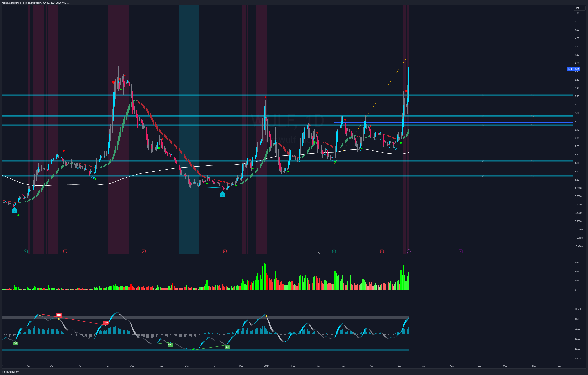Screen dimensions: 588x375
Task: Open the red earnings marker in August 2023
Action: point(144,251)
